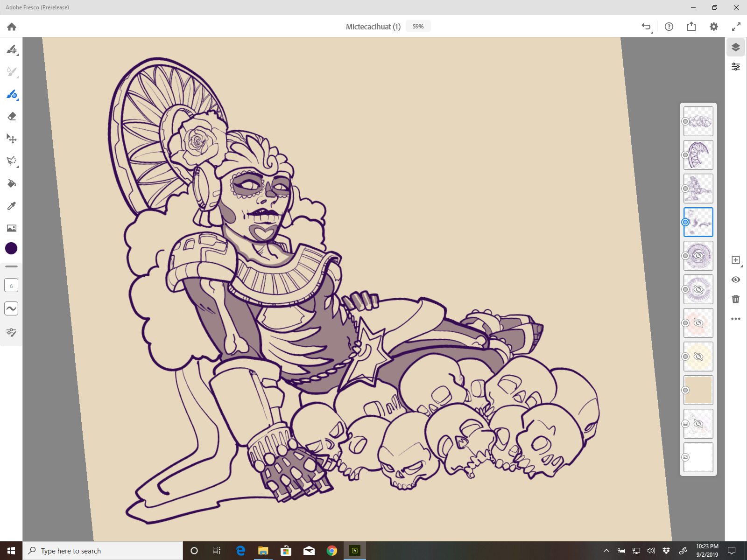Screen dimensions: 747x560
Task: Add a new layer
Action: pos(736,260)
